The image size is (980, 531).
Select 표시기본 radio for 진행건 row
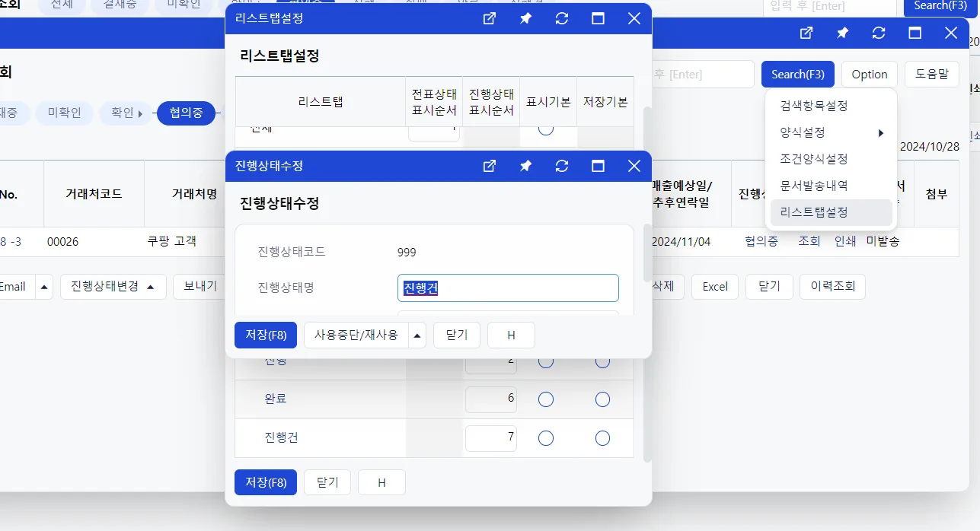click(x=546, y=438)
